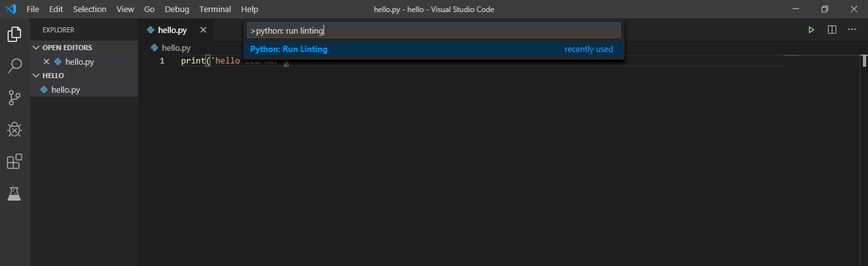
Task: Open the Source Control view
Action: pyautogui.click(x=14, y=97)
